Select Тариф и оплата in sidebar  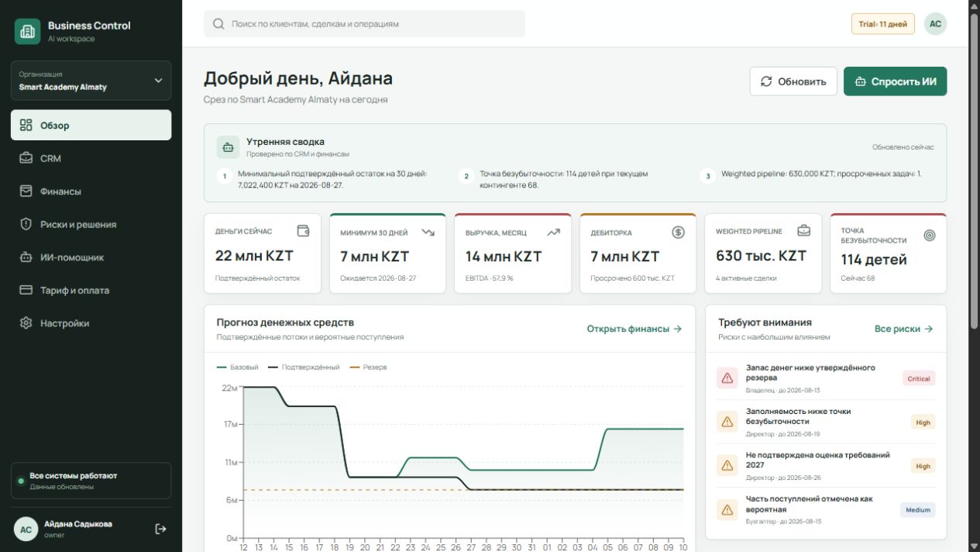(91, 290)
